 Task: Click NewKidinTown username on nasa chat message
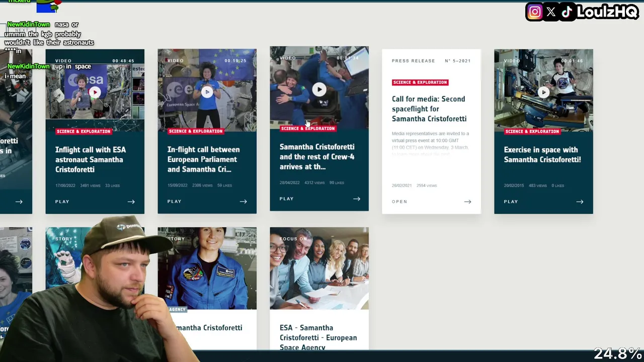pyautogui.click(x=29, y=24)
